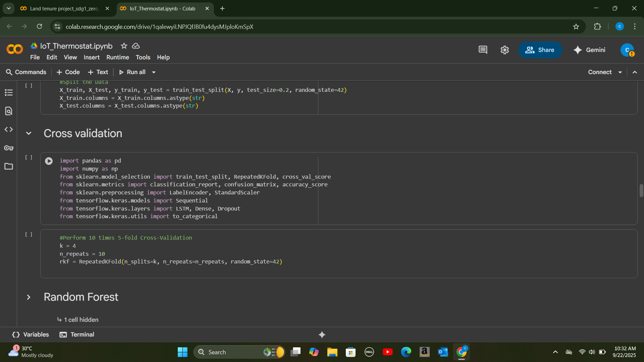Screen dimensions: 644x362
Task: Open the find and replace sidebar icon
Action: (x=9, y=111)
